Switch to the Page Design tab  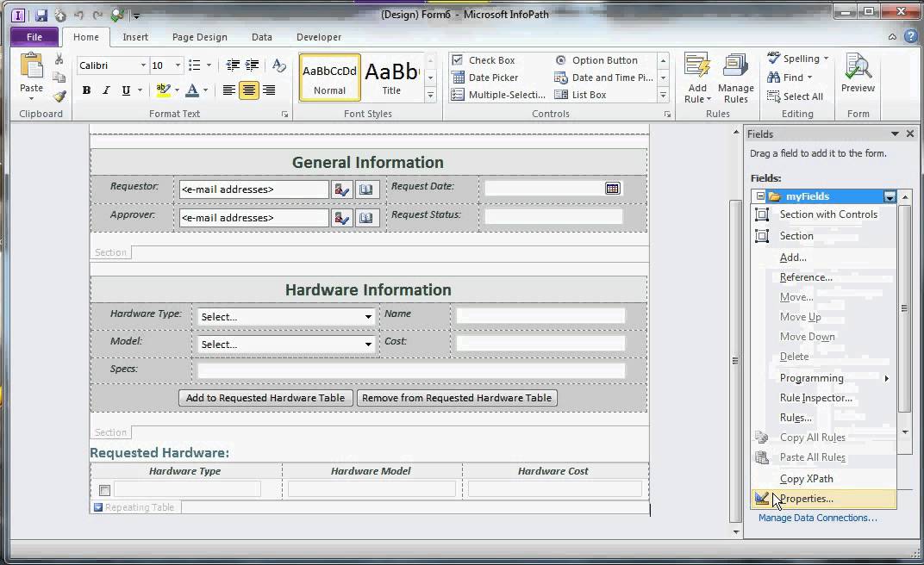tap(200, 37)
